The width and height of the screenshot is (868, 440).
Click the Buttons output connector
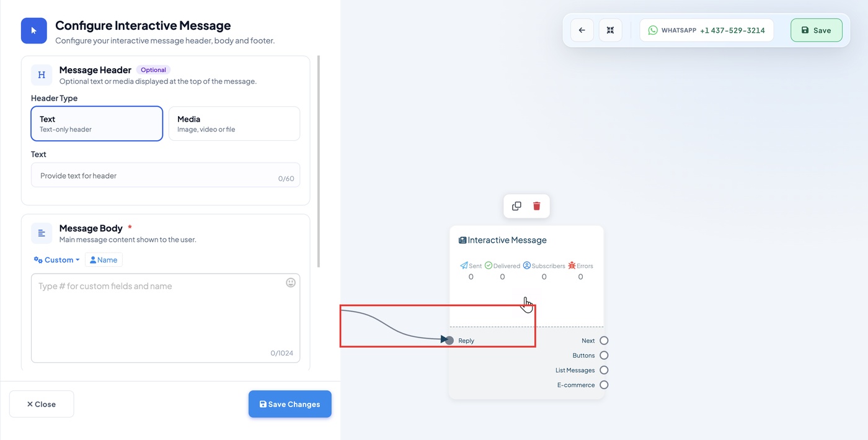[604, 356]
